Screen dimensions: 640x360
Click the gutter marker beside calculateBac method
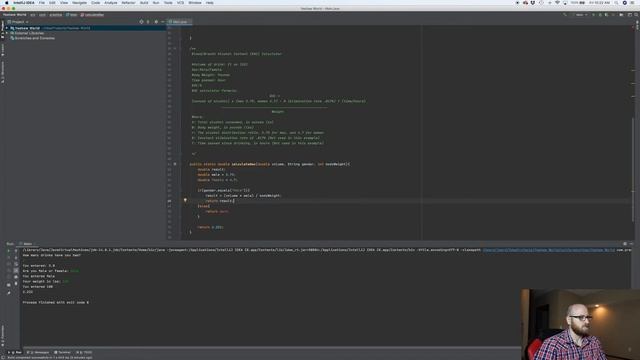175,164
